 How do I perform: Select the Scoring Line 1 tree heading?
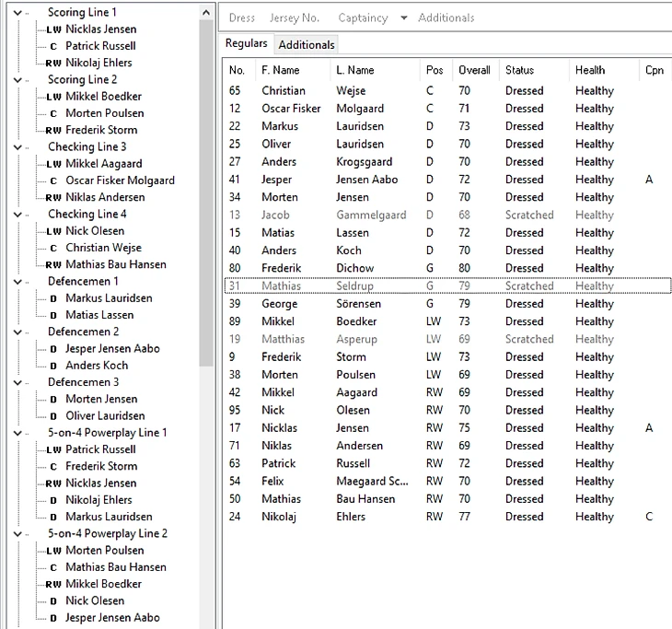pos(82,13)
